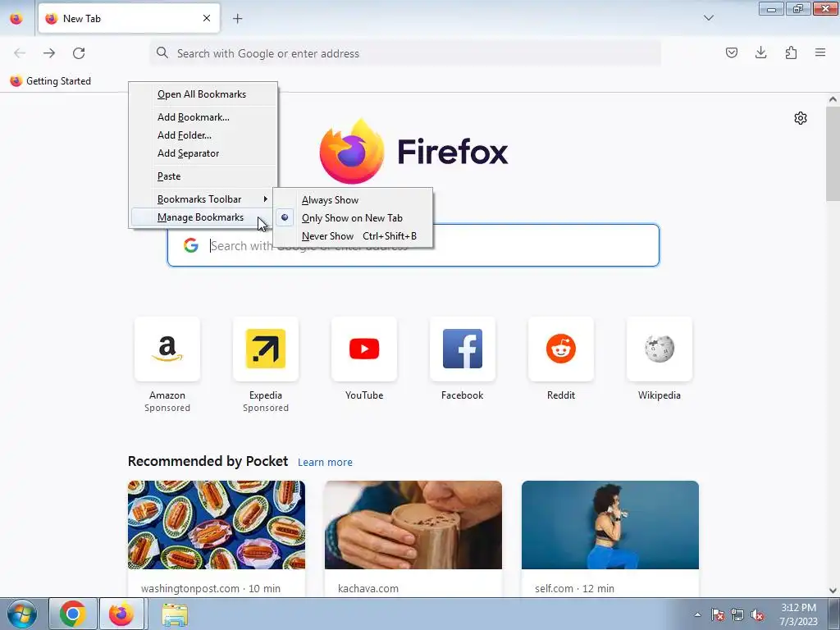Open the kachava.com drink story
Image resolution: width=840 pixels, height=630 pixels.
click(x=413, y=538)
